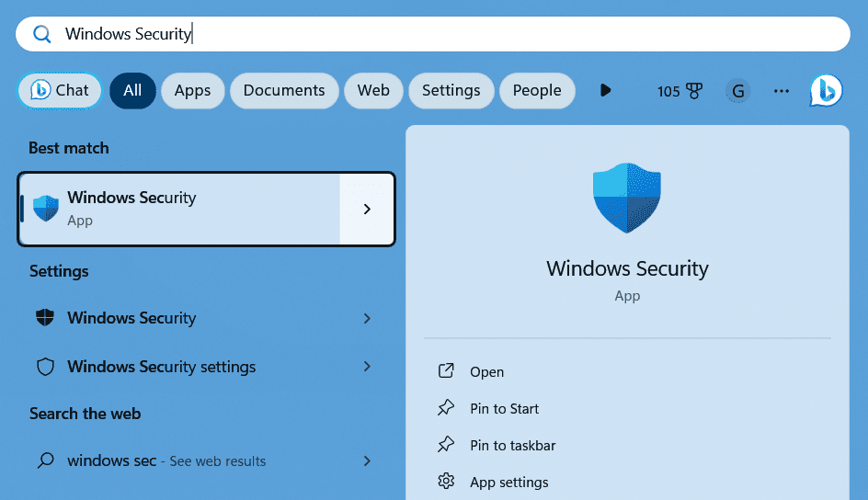Select the Documents filter tab
Screen dimensions: 868x500
tap(284, 90)
